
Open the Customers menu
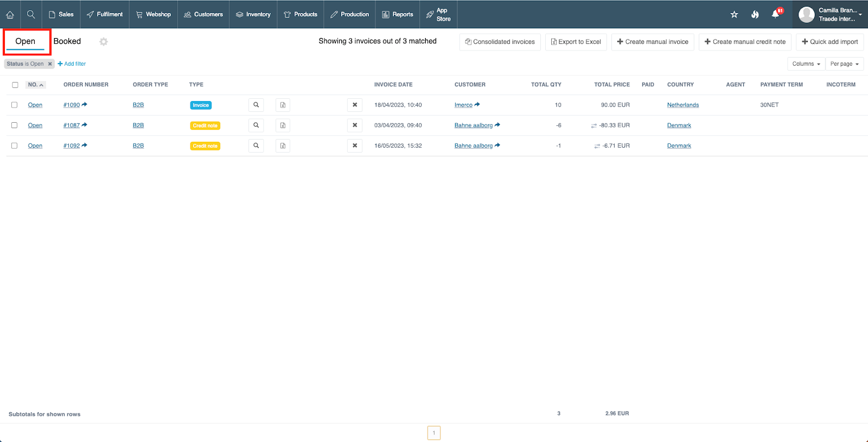point(203,15)
